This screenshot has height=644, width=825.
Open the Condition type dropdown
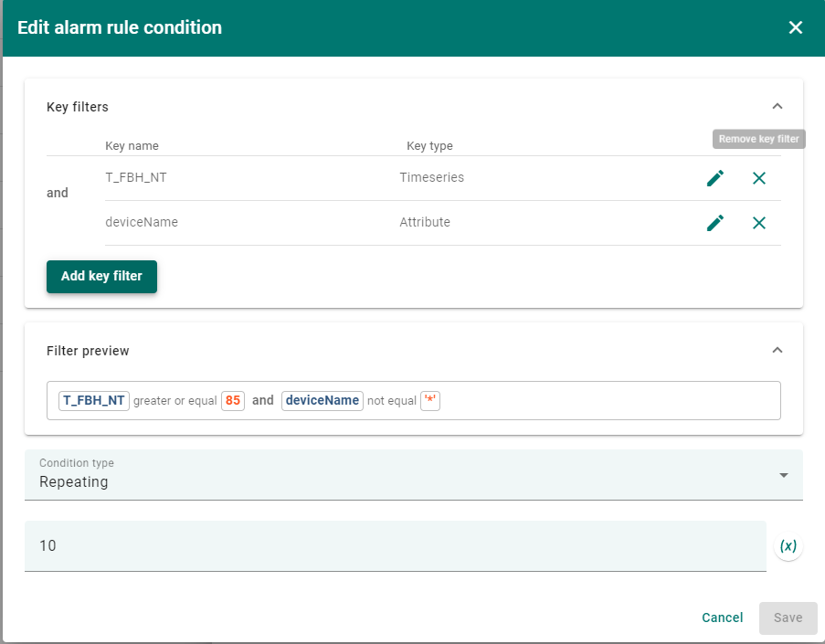pos(783,475)
